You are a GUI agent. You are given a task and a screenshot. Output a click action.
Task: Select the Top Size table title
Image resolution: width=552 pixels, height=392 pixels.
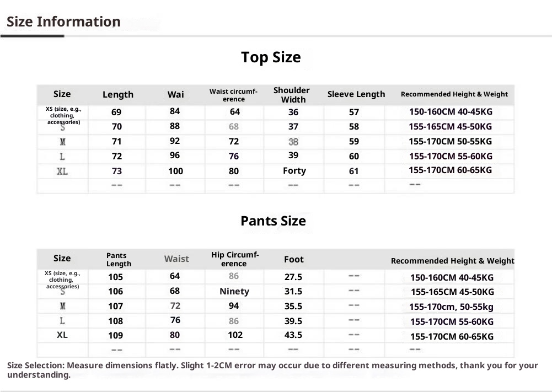click(271, 57)
